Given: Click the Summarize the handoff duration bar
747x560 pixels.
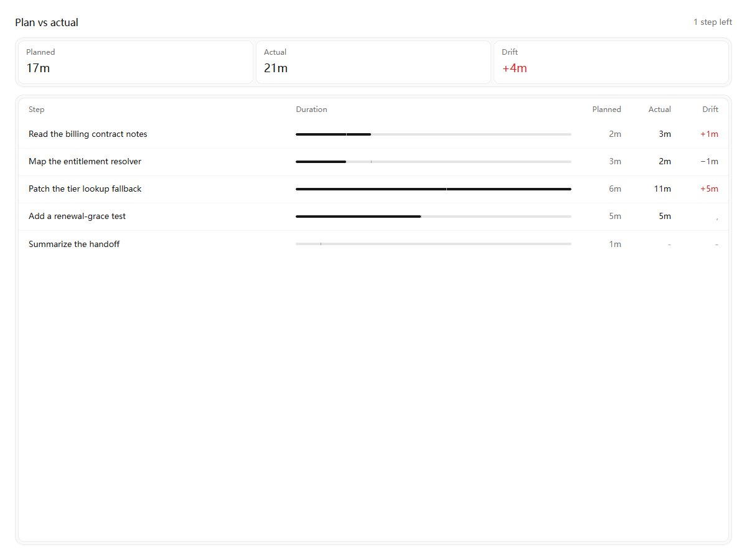Looking at the screenshot, I should 433,244.
